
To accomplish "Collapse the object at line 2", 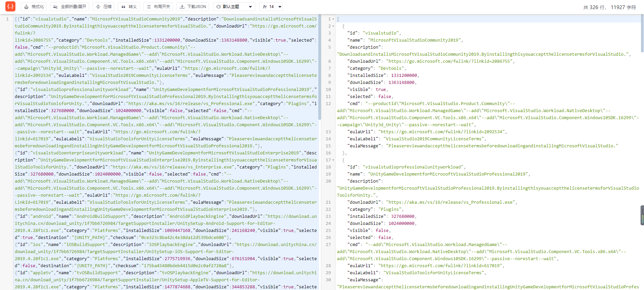I will pyautogui.click(x=333, y=26).
